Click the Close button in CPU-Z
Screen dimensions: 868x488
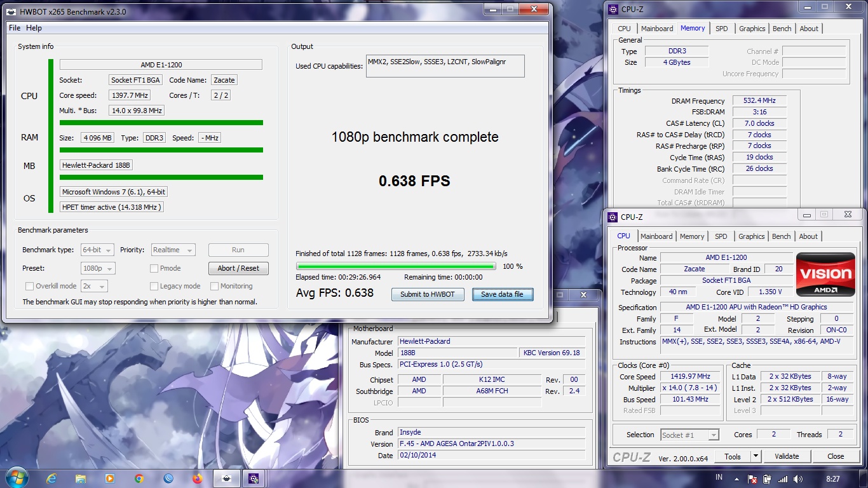836,456
